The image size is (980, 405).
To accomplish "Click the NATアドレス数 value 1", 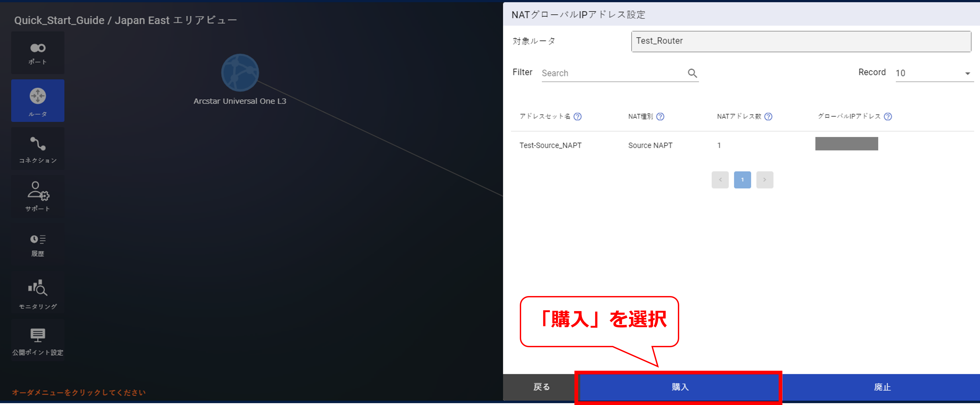I will click(719, 145).
